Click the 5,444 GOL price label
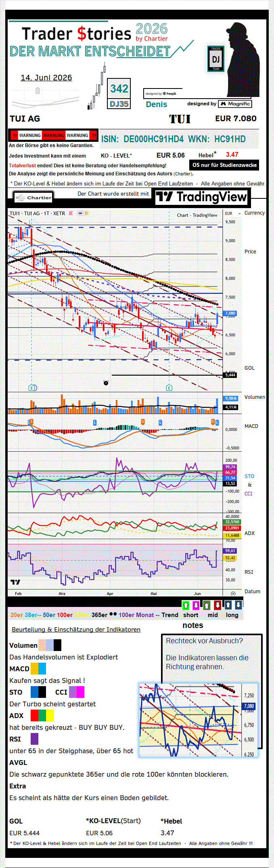Image resolution: width=274 pixels, height=868 pixels. click(230, 375)
